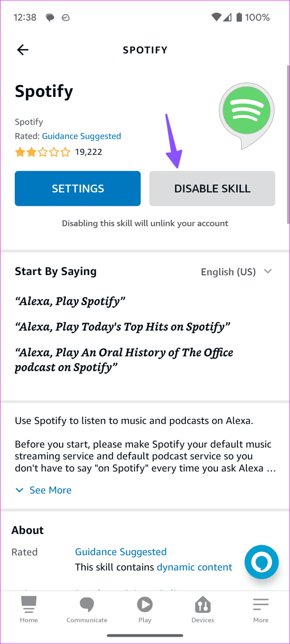This screenshot has width=290, height=644.
Task: Open the Guidance Suggested rating link
Action: [81, 136]
